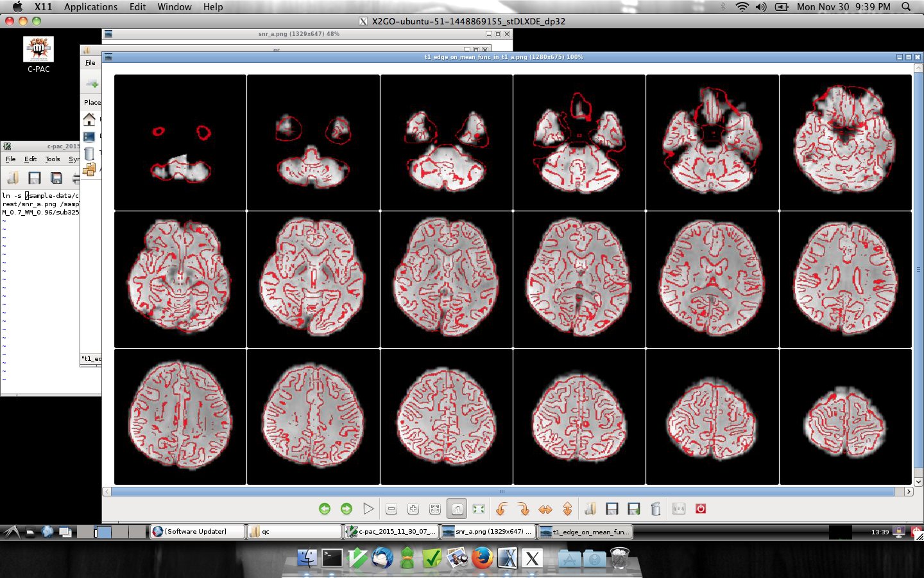The width and height of the screenshot is (924, 578).
Task: Open Firefox from the macOS Dock
Action: [x=482, y=558]
